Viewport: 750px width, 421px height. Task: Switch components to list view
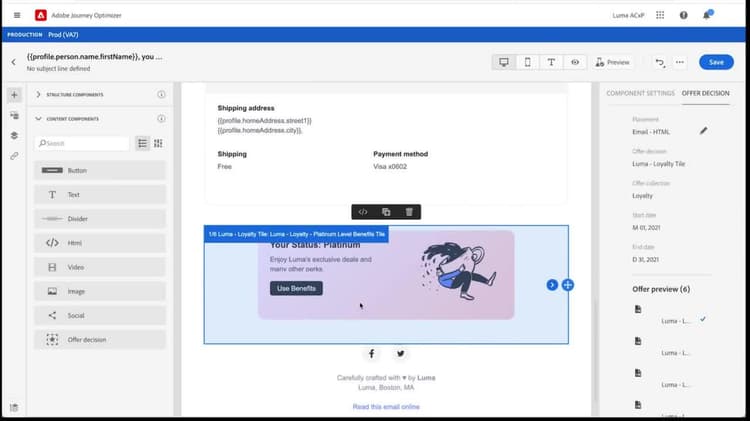tap(143, 144)
